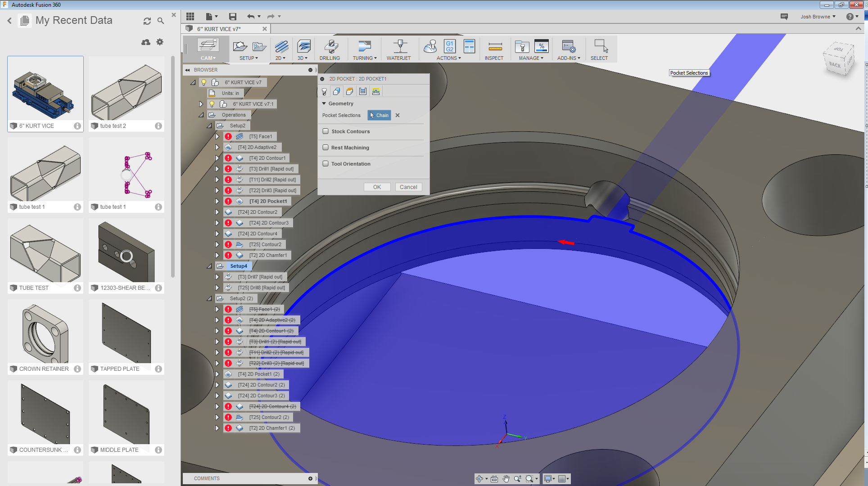This screenshot has width=868, height=486.
Task: Go back in the data panel
Action: click(x=9, y=21)
